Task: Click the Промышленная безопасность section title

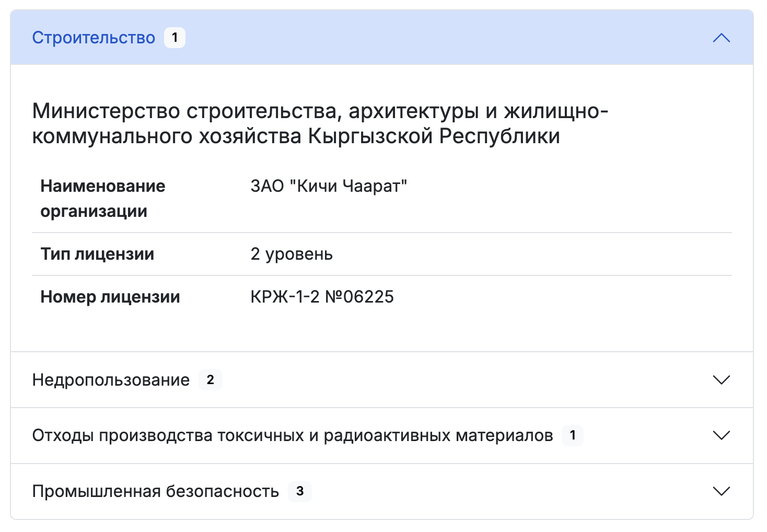Action: 155,491
